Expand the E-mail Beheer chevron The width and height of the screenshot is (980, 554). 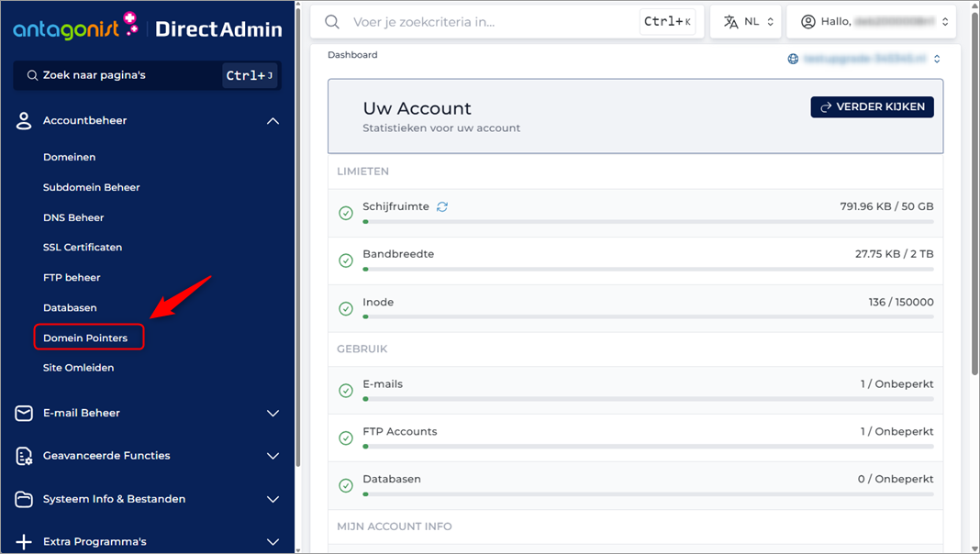(273, 414)
